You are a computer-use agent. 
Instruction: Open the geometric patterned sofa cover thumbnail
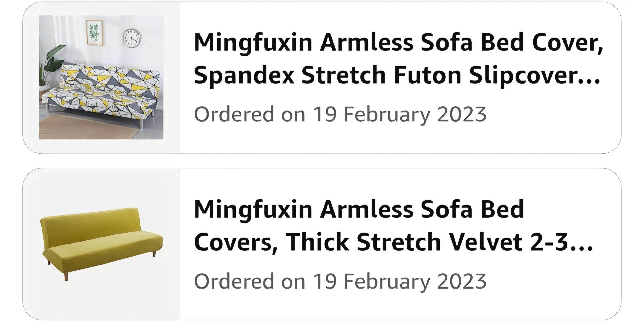[x=101, y=77]
